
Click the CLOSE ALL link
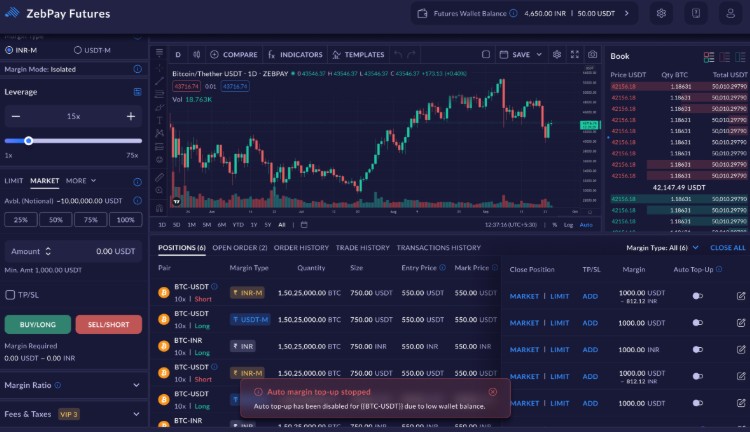727,247
